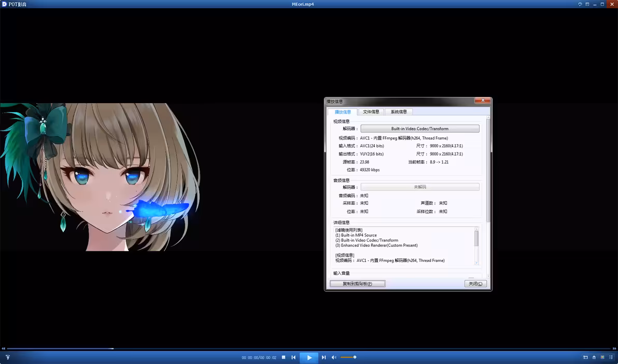The height and width of the screenshot is (364, 618).
Task: Click the eject/open file icon
Action: (x=594, y=357)
